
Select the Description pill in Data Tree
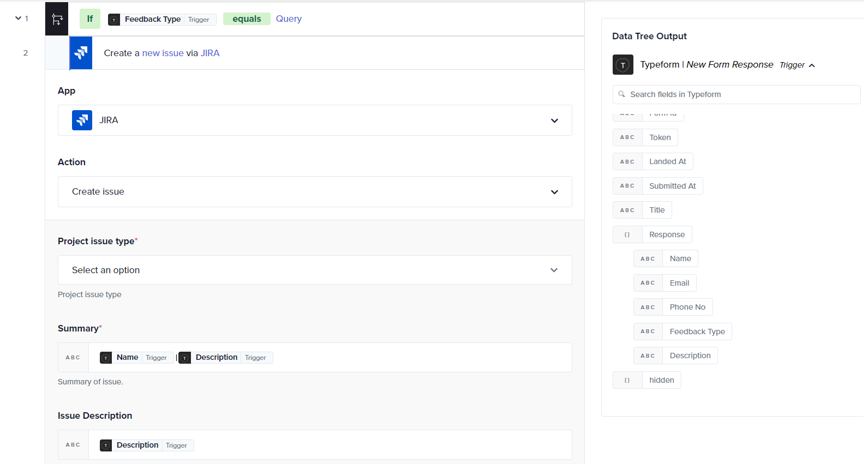click(675, 355)
